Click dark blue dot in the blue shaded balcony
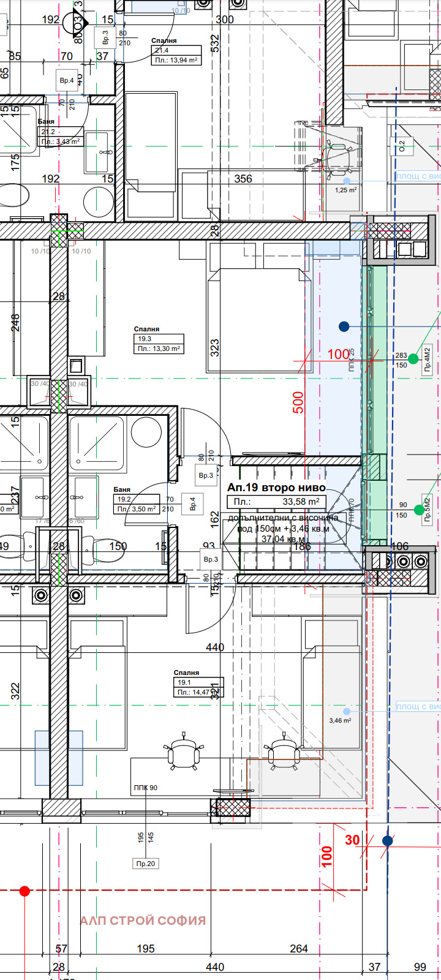Screen dimensions: 441x980 (344, 327)
